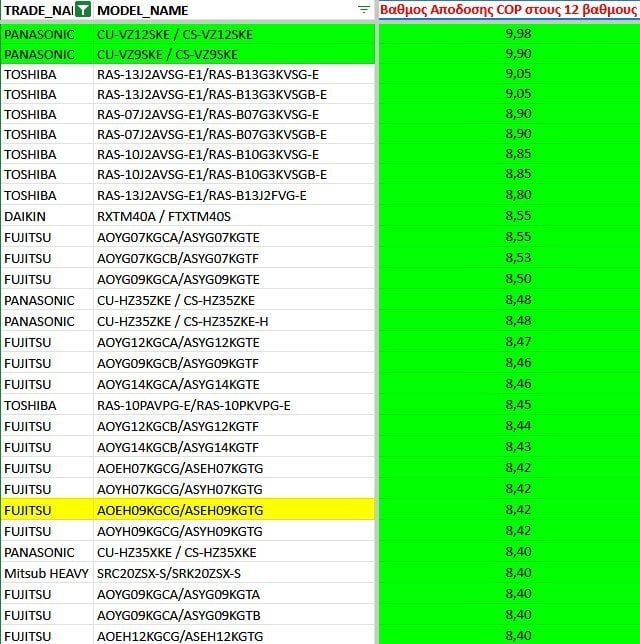The width and height of the screenshot is (640, 644).
Task: Select model AOYG07KGCB/ASYG07KGTF
Action: [x=178, y=259]
